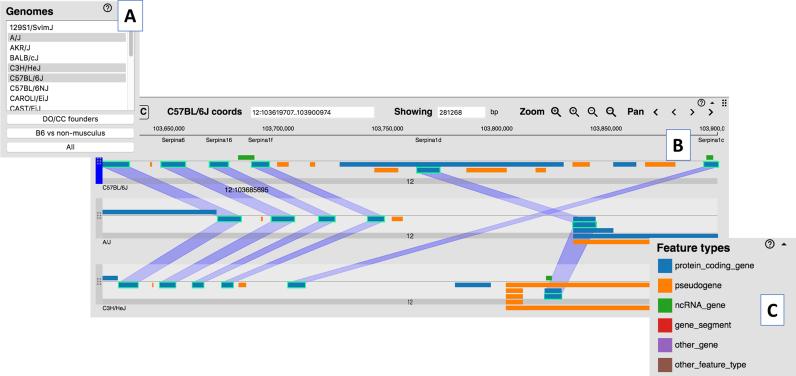
Task: Click the pseudogene orange swatch
Action: click(665, 285)
